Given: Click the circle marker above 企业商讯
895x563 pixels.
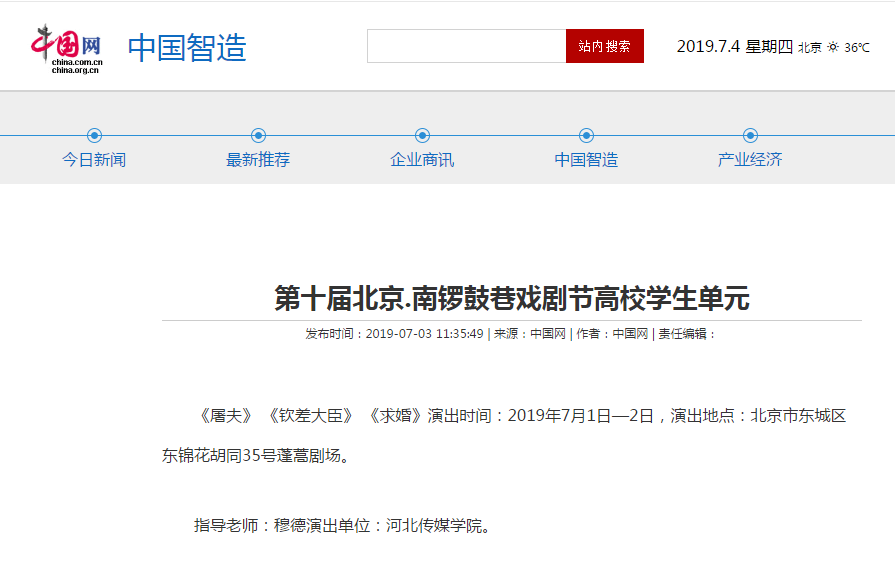Looking at the screenshot, I should pyautogui.click(x=422, y=135).
